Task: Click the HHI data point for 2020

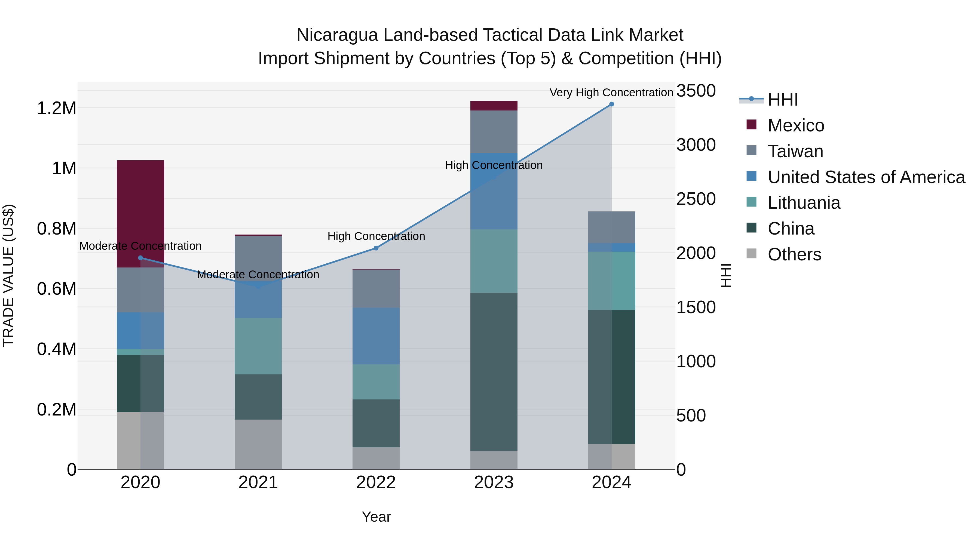Action: coord(140,258)
